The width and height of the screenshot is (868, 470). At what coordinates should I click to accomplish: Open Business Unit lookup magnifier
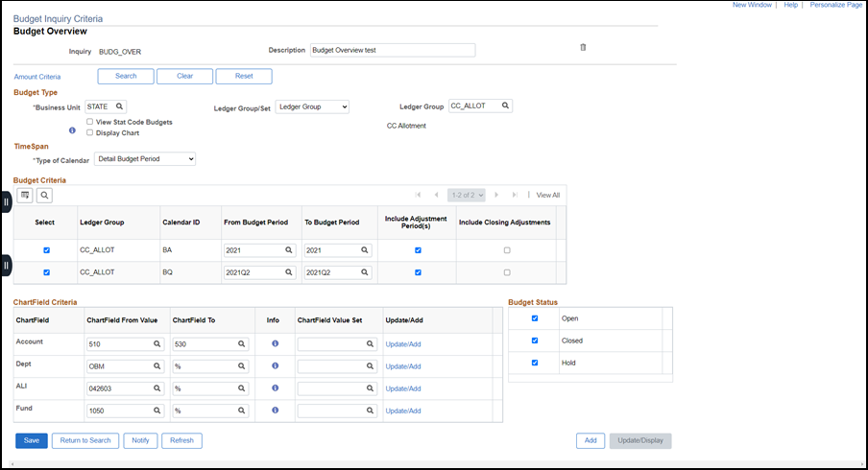[x=119, y=106]
